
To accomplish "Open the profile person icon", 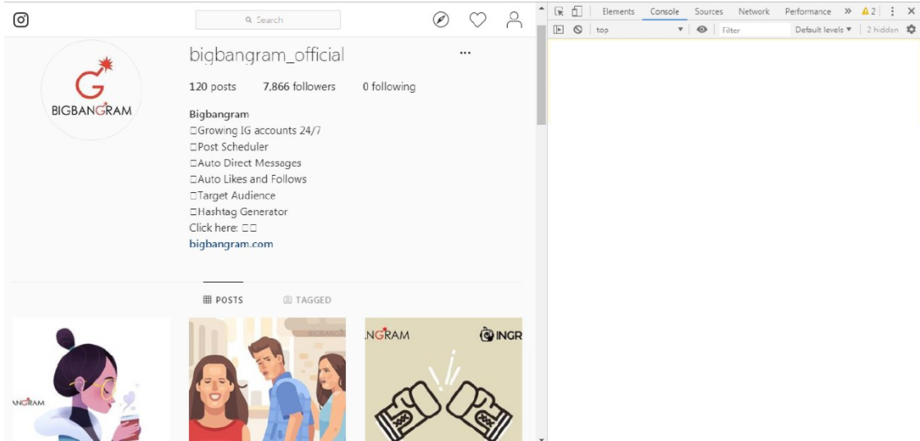I will point(514,20).
